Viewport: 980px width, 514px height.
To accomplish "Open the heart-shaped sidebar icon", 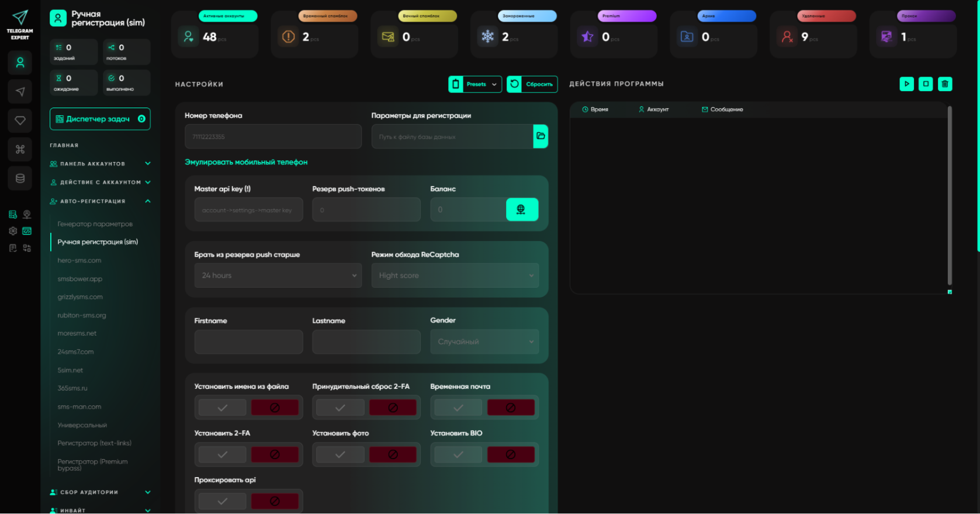I will pyautogui.click(x=20, y=120).
